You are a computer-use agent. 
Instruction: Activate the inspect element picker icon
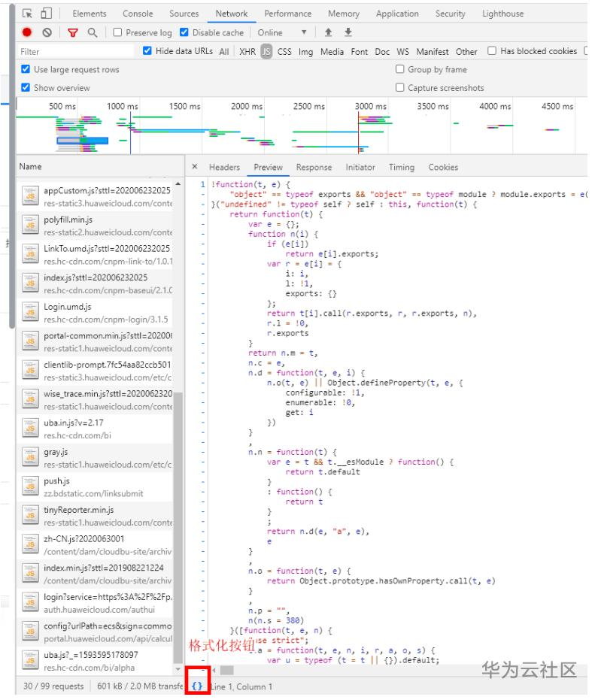click(27, 14)
